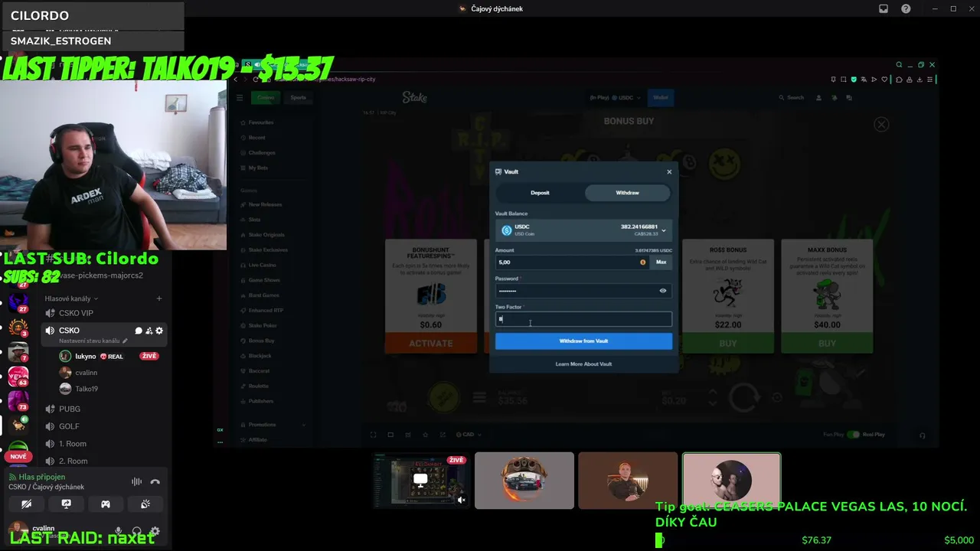The image size is (980, 551).
Task: Toggle Fun Play / Real Play switch
Action: pyautogui.click(x=853, y=435)
